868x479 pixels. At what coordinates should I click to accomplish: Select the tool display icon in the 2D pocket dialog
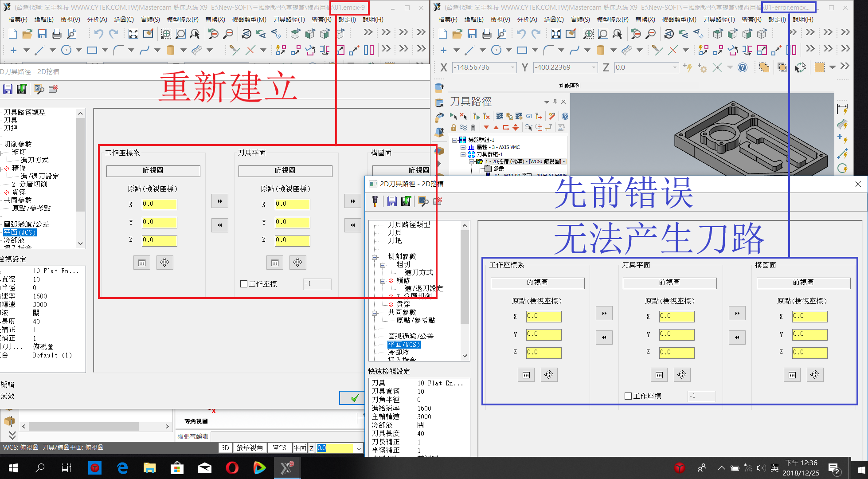point(375,201)
